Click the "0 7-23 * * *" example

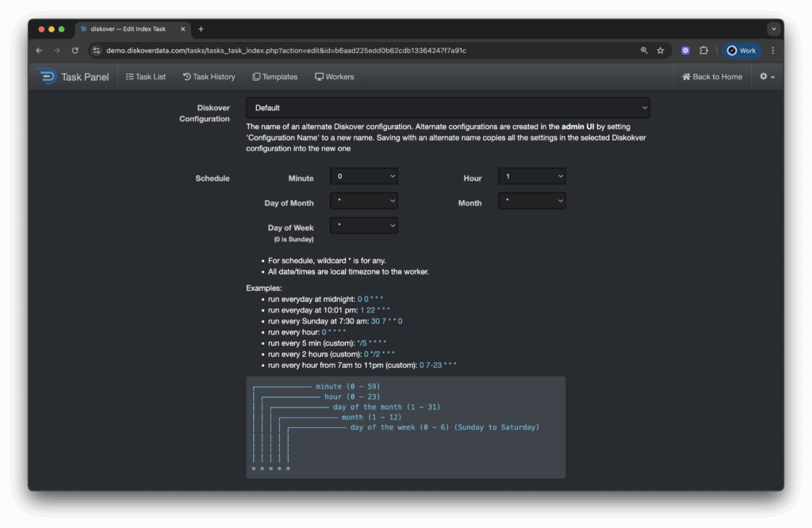pos(438,365)
